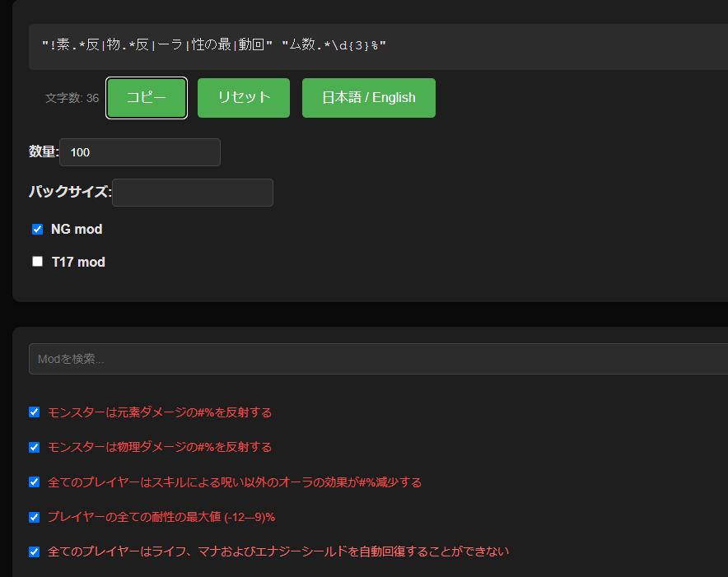Image resolution: width=728 pixels, height=577 pixels.
Task: Click the physical reflect mod label text
Action: (158, 447)
